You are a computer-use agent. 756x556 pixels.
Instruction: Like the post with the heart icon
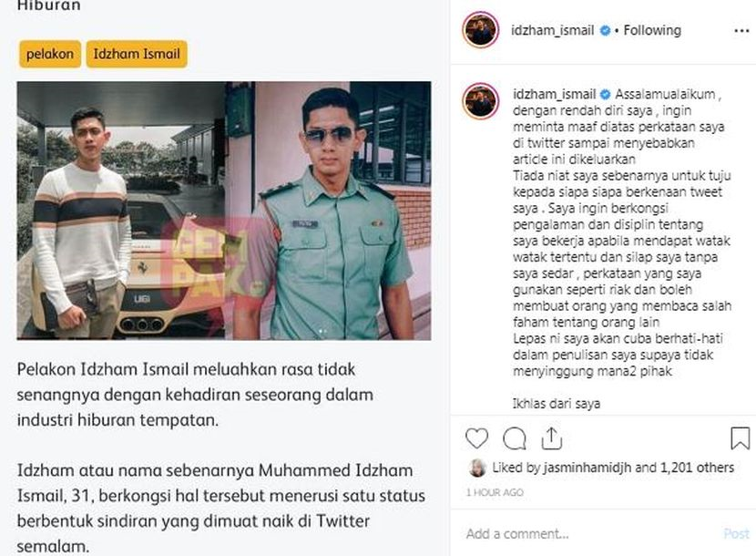(x=476, y=438)
